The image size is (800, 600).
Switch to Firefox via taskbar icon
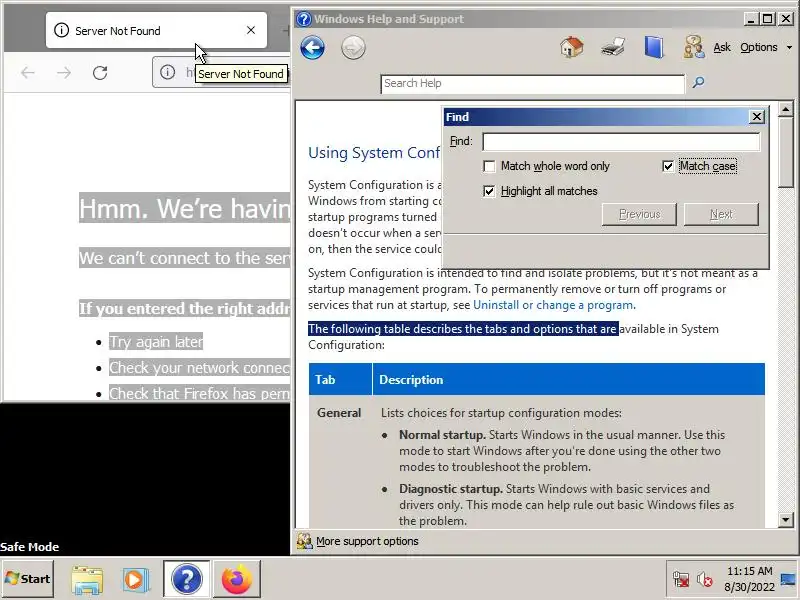click(x=237, y=579)
